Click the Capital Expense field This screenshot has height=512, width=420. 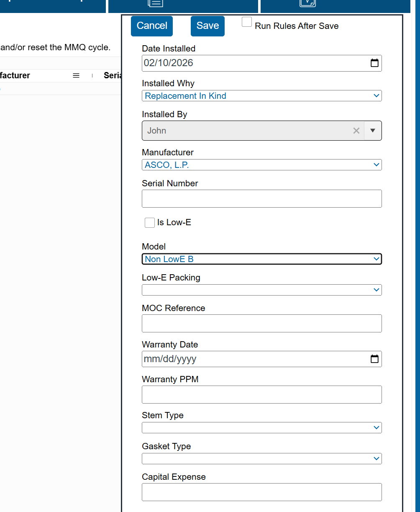click(x=262, y=492)
